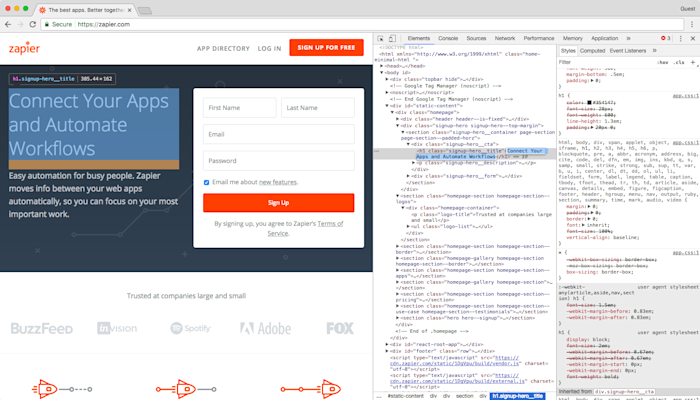Open the Event Listeners tab
This screenshot has height=400, width=700.
pyautogui.click(x=628, y=50)
